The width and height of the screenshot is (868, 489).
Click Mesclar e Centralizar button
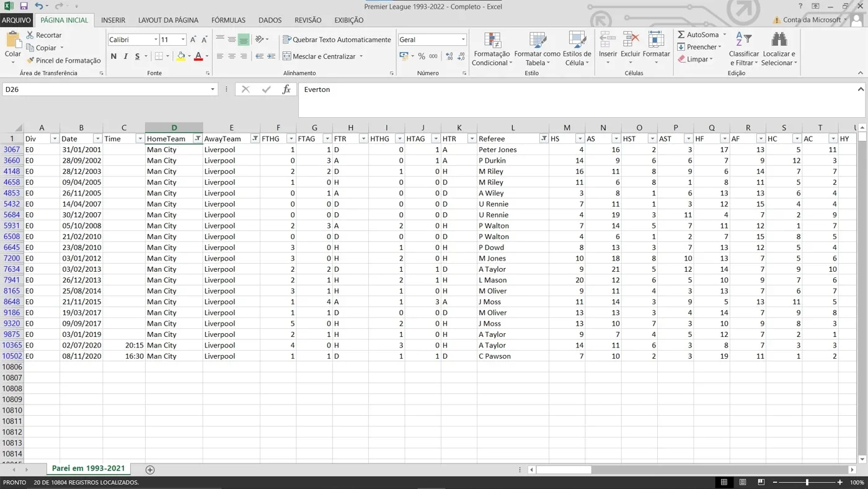click(x=319, y=56)
